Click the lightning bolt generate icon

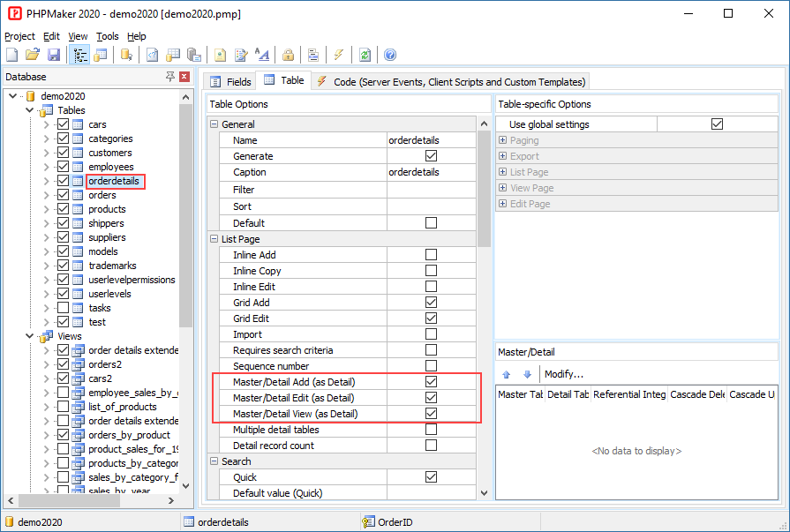coord(339,55)
